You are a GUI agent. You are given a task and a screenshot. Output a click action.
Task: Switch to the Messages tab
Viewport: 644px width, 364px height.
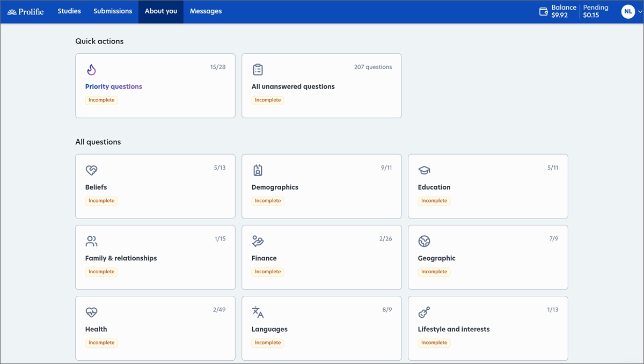(x=206, y=11)
